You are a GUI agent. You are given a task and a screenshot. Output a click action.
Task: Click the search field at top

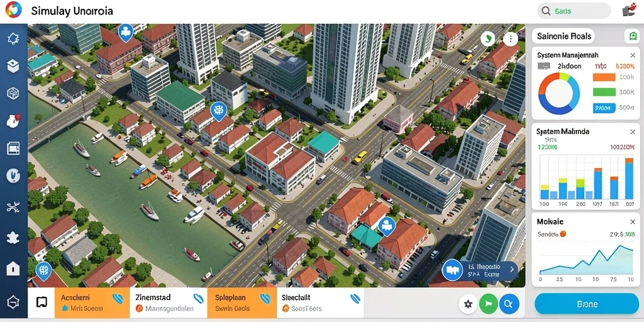tap(574, 11)
